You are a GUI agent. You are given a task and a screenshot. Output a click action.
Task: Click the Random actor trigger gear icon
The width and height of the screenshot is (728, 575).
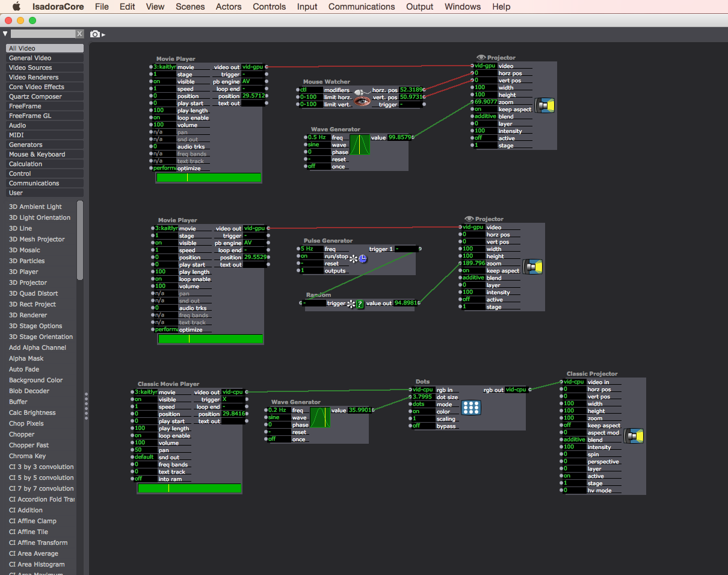point(351,304)
